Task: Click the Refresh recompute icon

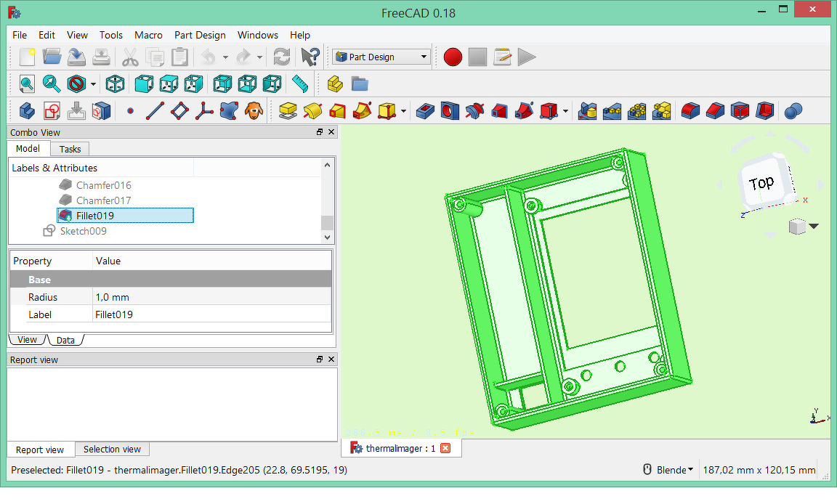Action: pos(281,57)
